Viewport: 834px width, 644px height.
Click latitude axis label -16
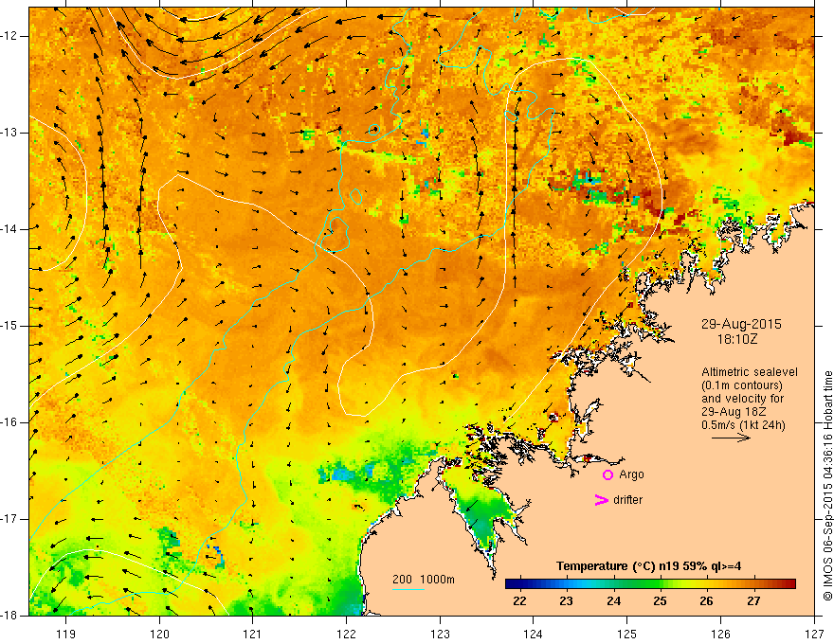[9, 423]
